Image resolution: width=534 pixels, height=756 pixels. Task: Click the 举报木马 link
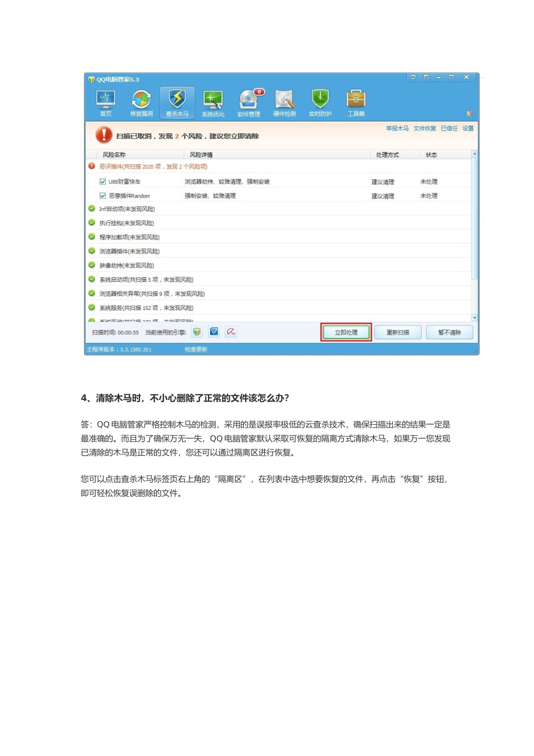coord(397,129)
